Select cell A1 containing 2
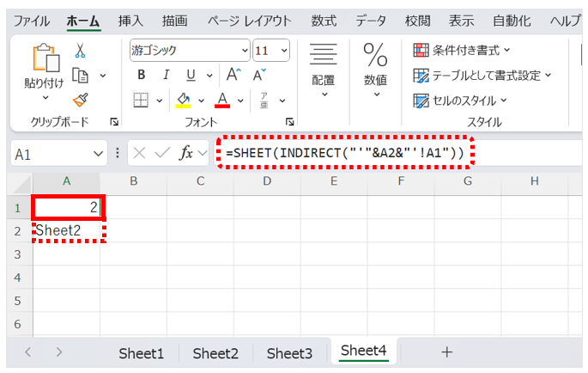The height and width of the screenshot is (373, 588). [69, 207]
